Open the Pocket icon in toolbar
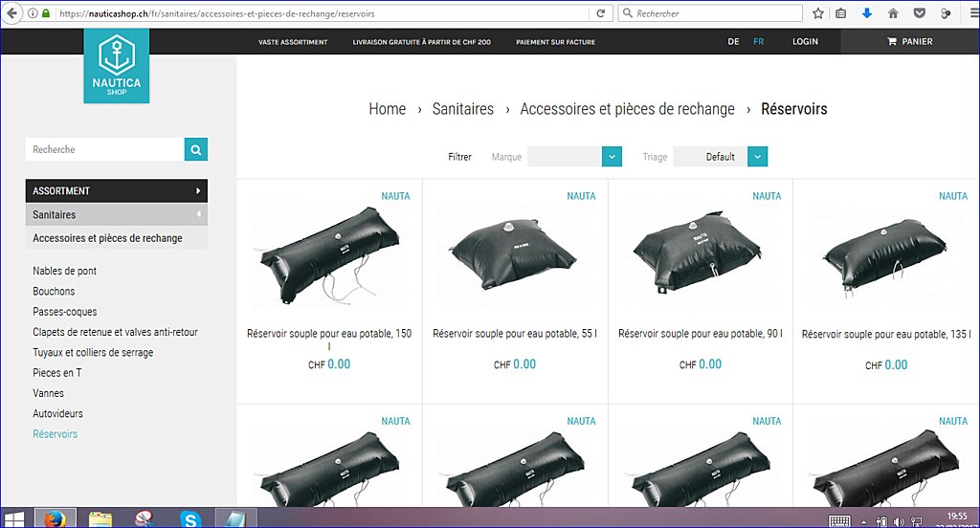This screenshot has width=980, height=528. pyautogui.click(x=920, y=13)
